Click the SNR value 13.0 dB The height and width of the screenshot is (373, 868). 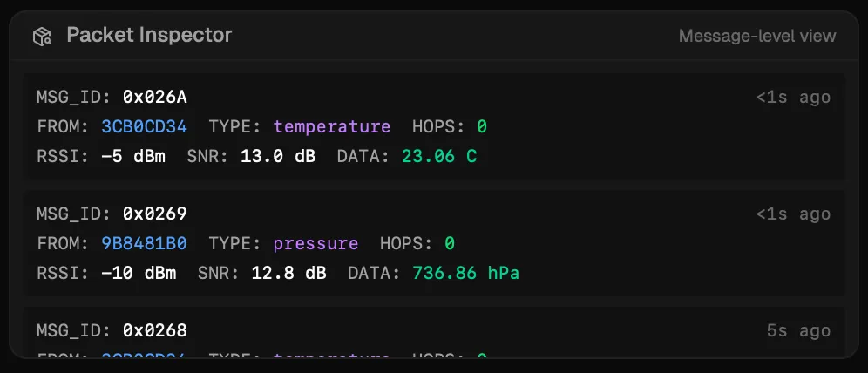coord(278,156)
